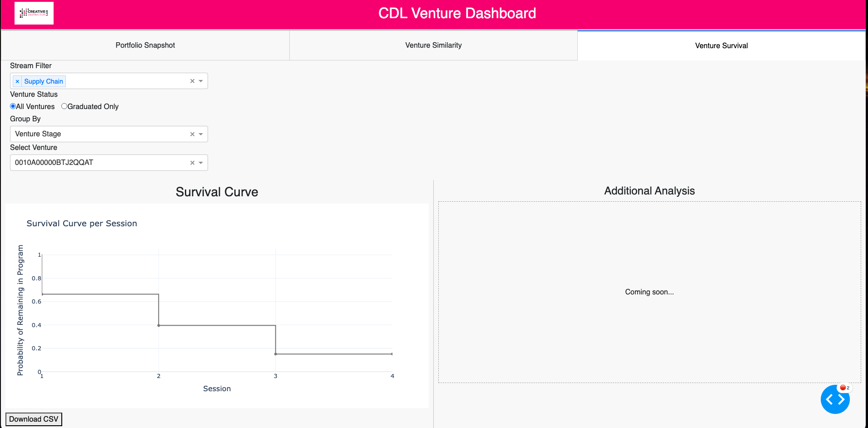
Task: Switch to the Venture Similarity tab
Action: (x=433, y=45)
